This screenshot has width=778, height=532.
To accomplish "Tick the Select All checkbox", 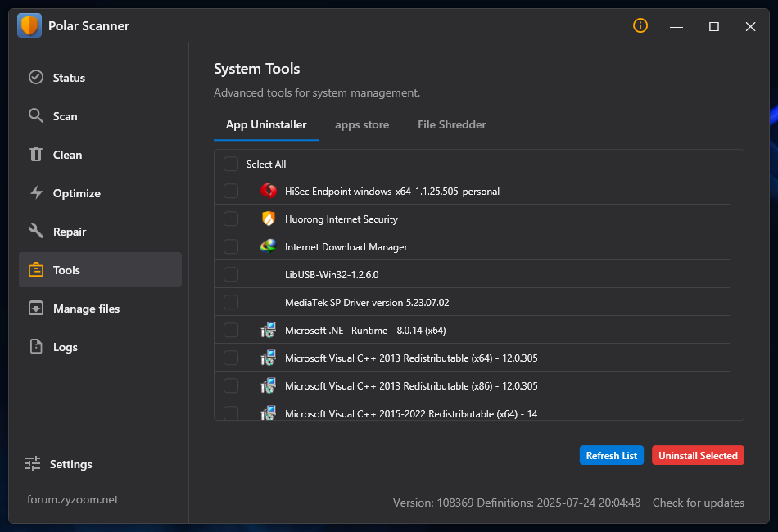I will [x=231, y=164].
